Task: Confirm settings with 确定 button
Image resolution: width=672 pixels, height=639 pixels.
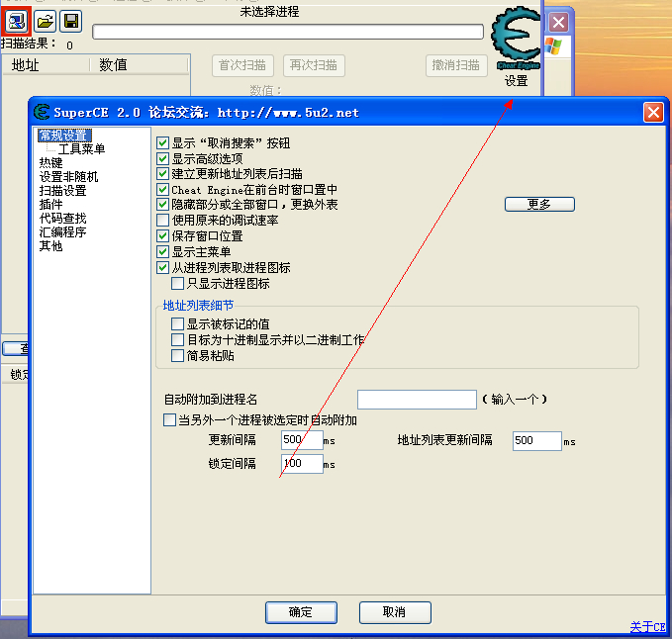Action: [x=301, y=612]
